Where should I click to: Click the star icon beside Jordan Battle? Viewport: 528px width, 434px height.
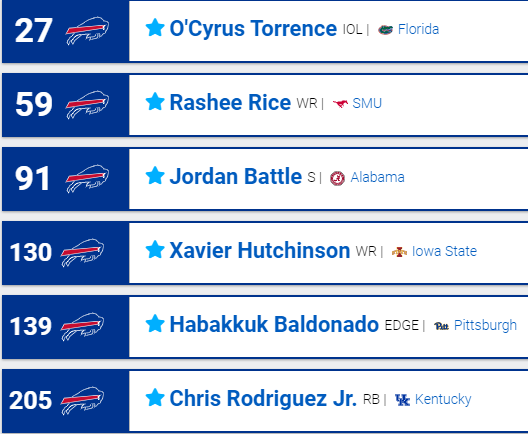pos(155,175)
